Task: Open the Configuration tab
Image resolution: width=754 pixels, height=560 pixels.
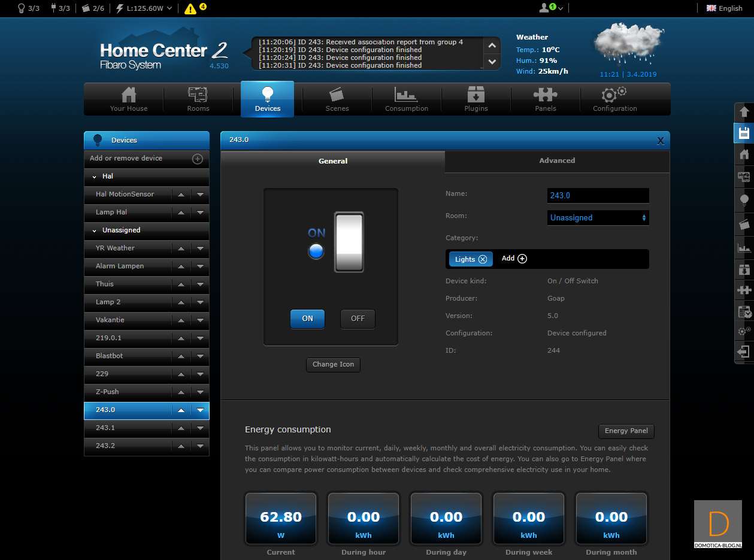Action: click(614, 99)
